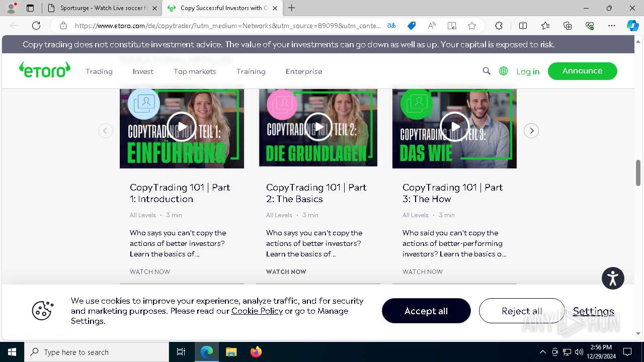The width and height of the screenshot is (644, 362).
Task: Open browser essentials heart icon
Action: [x=590, y=26]
